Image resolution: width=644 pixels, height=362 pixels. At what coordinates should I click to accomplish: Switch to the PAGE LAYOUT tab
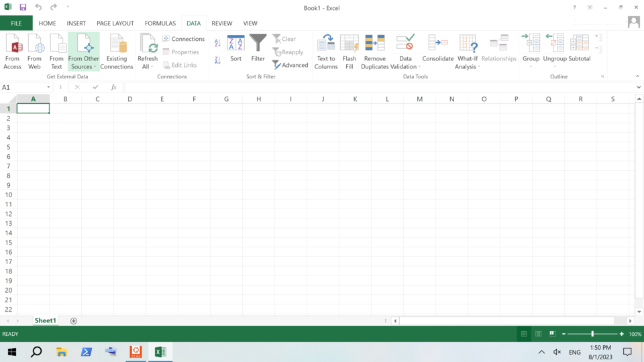115,23
